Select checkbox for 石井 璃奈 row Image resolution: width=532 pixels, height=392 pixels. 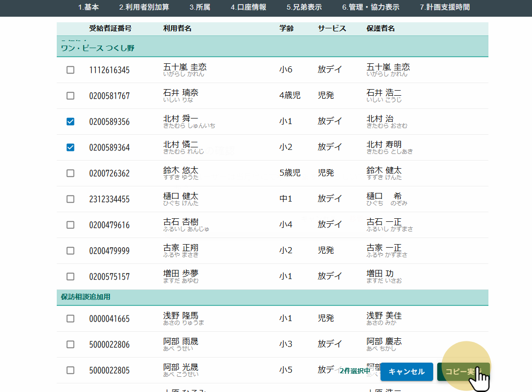(x=70, y=96)
